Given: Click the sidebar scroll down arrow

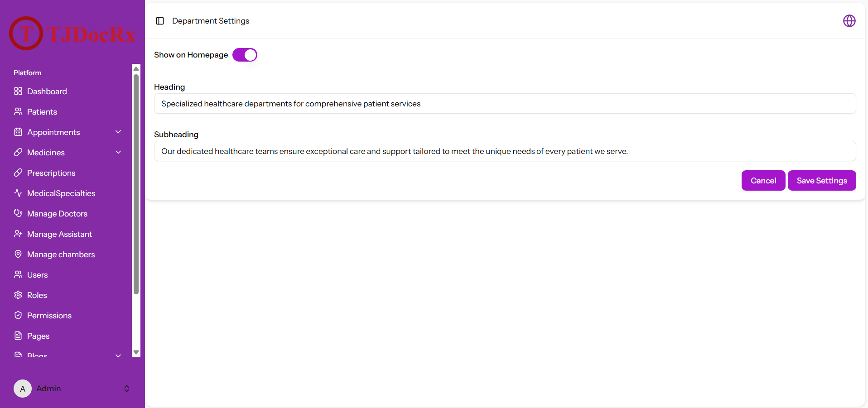Looking at the screenshot, I should pos(136,352).
